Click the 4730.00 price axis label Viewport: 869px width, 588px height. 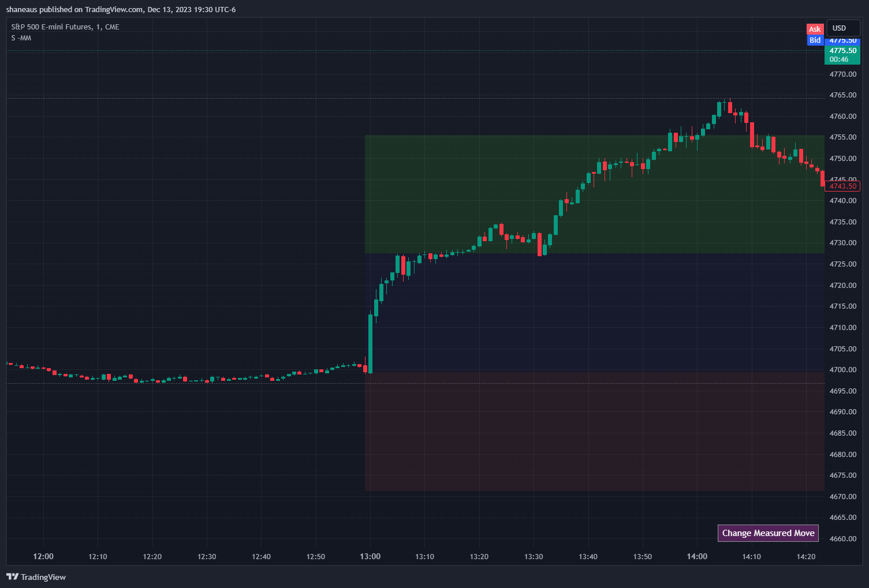pyautogui.click(x=843, y=243)
